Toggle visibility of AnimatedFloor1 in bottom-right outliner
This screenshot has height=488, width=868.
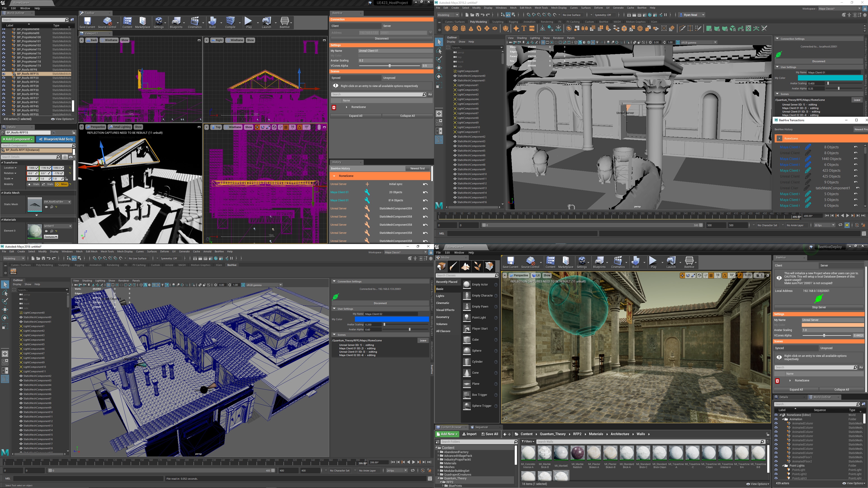tap(776, 457)
